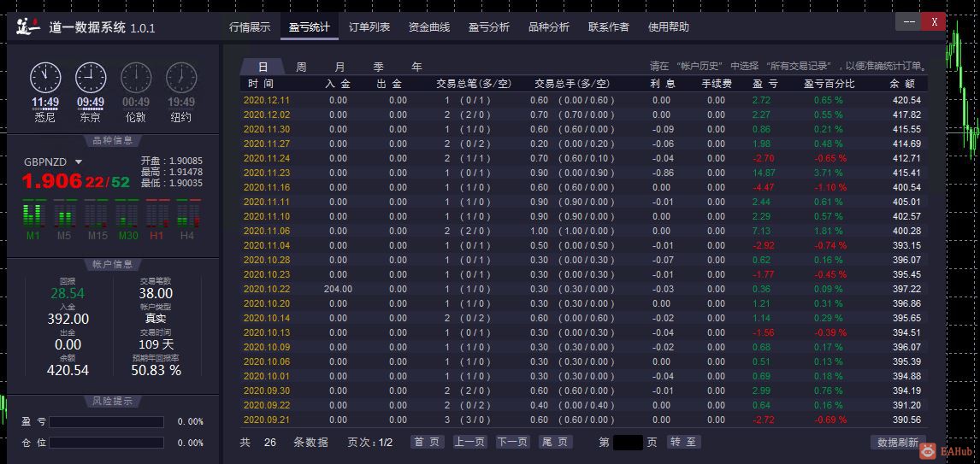
Task: Click the -4.47 loss value
Action: (x=764, y=187)
